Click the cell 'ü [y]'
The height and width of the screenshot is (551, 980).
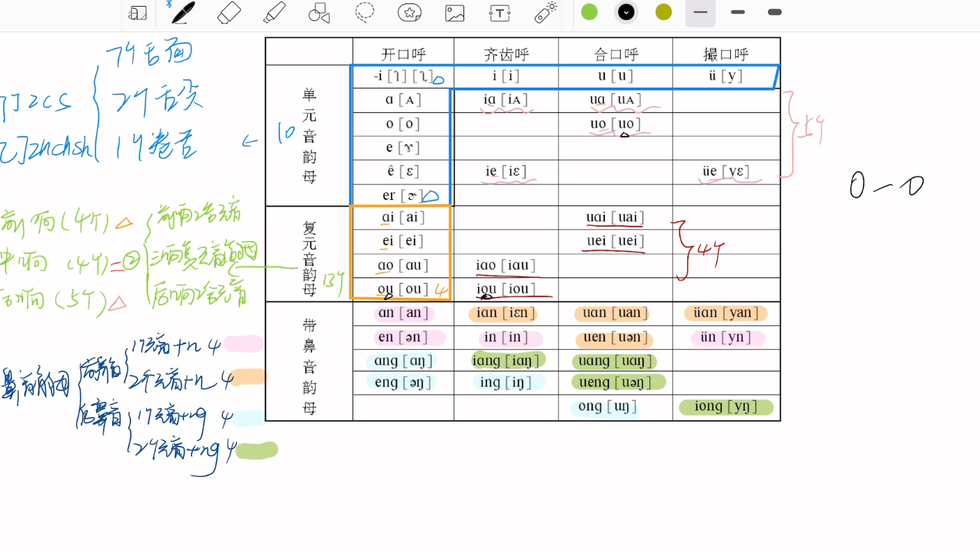click(725, 76)
